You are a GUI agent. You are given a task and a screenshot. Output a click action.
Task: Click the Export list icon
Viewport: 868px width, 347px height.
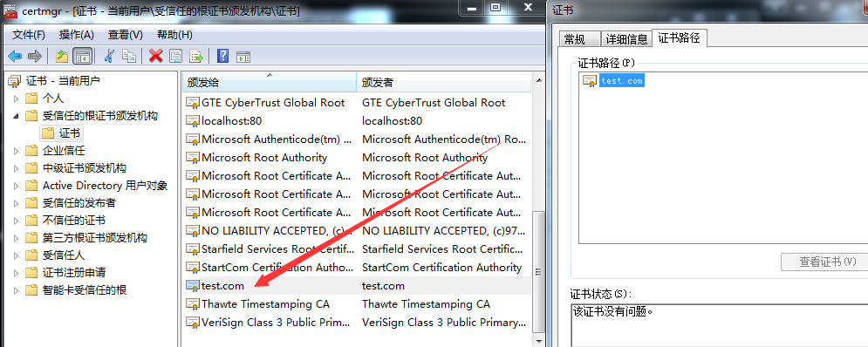pyautogui.click(x=196, y=56)
